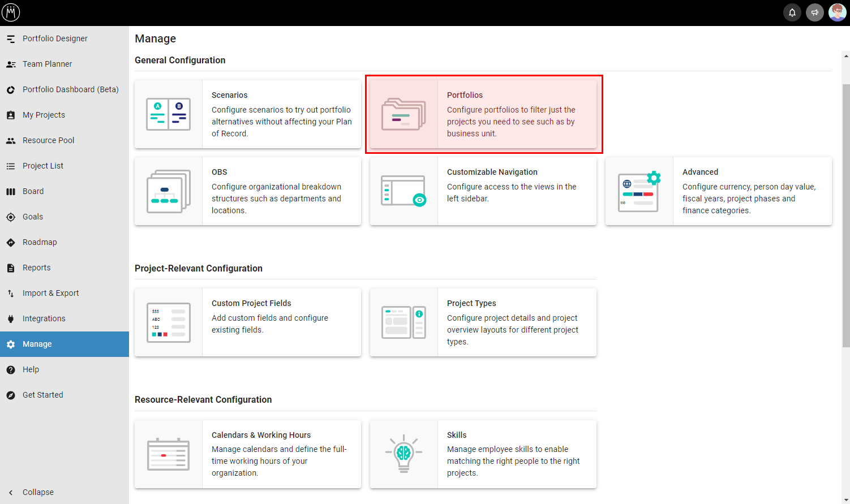Open Team Planner from the sidebar icon
Screen dimensions: 850x504
pyautogui.click(x=11, y=64)
